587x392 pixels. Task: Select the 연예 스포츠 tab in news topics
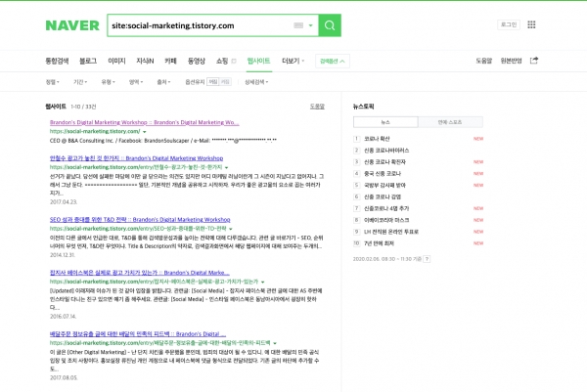[x=450, y=122]
